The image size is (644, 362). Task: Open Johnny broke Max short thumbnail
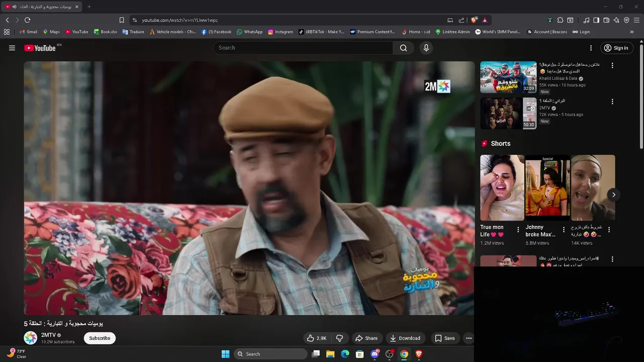click(x=547, y=188)
